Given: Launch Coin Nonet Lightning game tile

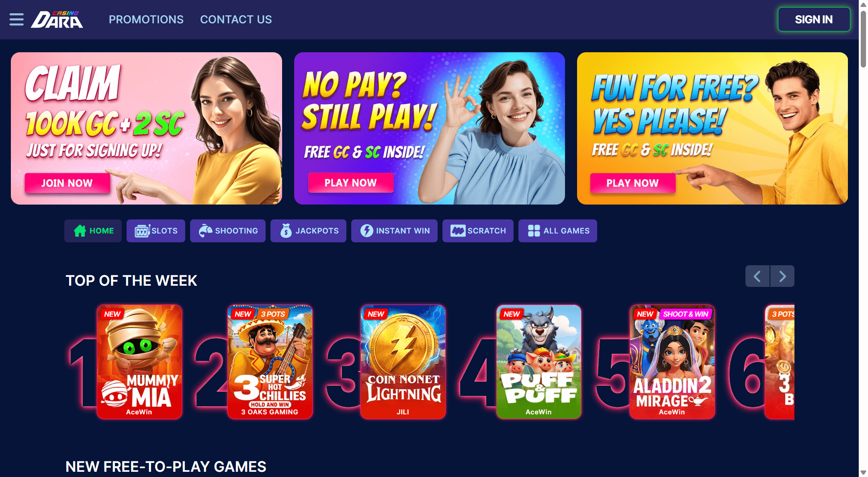Looking at the screenshot, I should pos(403,362).
